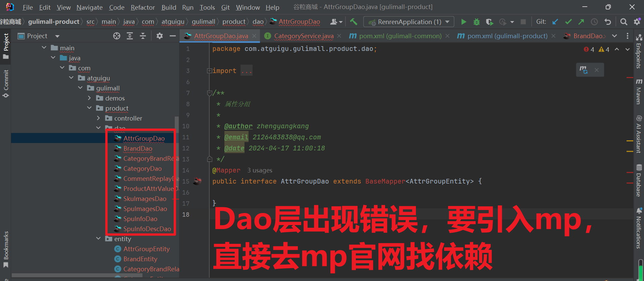This screenshot has width=644, height=281.
Task: Select CategoryDao in project tree
Action: pos(142,168)
